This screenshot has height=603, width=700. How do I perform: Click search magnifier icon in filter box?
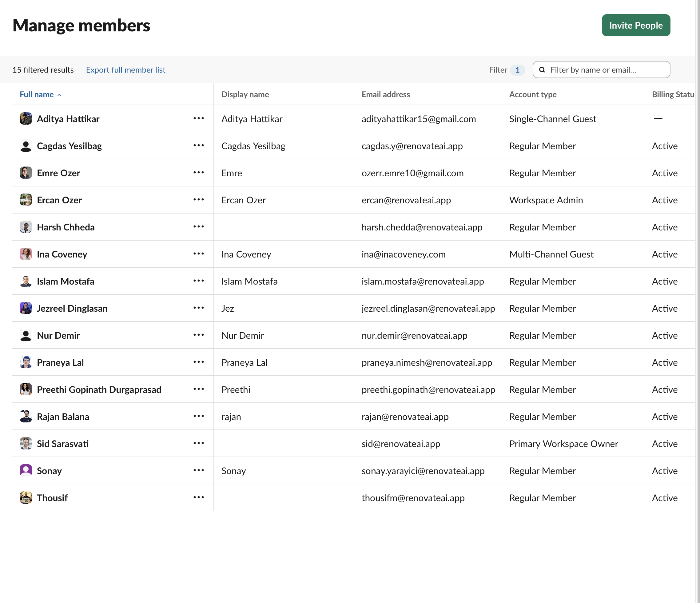(x=542, y=70)
